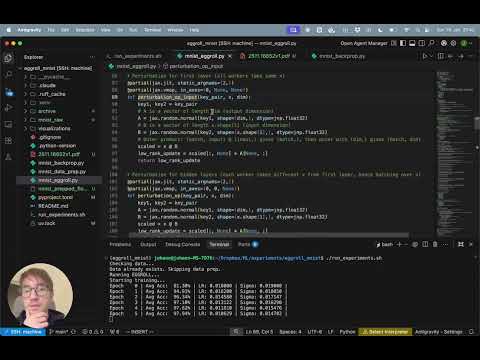This screenshot has width=480, height=360.
Task: Open the Antigravity app menu
Action: (x=29, y=30)
